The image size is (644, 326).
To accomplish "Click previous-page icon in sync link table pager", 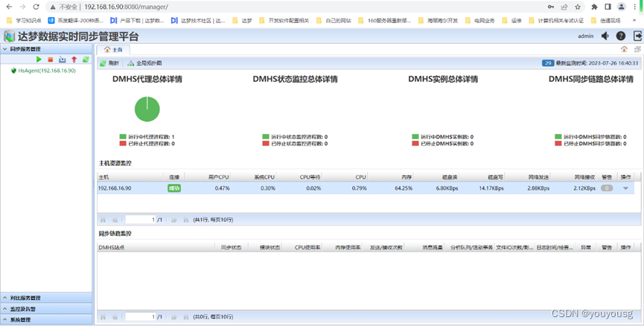I will (x=115, y=316).
